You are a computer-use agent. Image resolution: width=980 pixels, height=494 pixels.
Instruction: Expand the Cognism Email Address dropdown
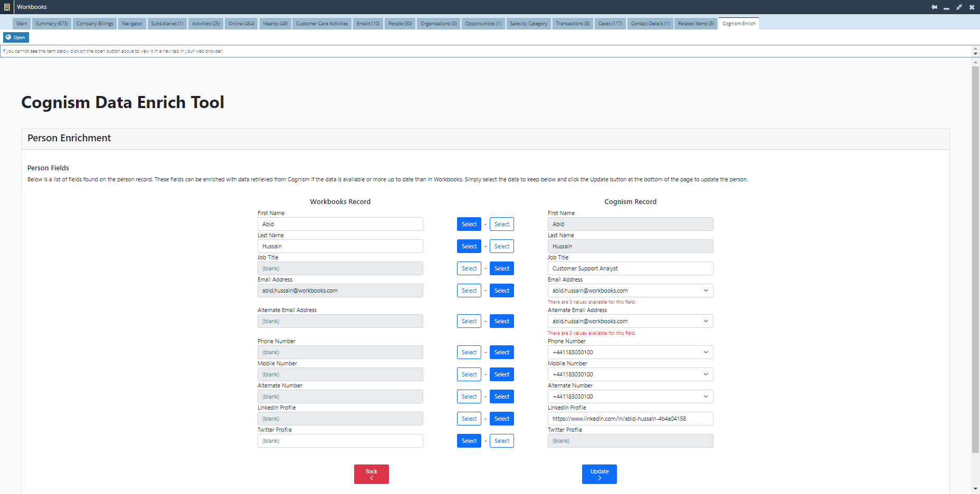point(631,290)
